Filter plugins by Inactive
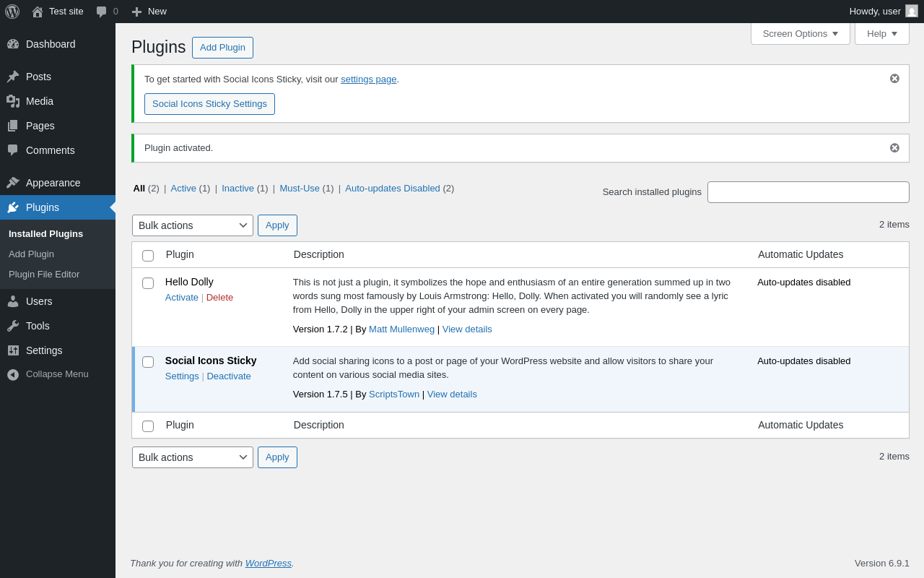Viewport: 924px width, 578px height. (237, 189)
